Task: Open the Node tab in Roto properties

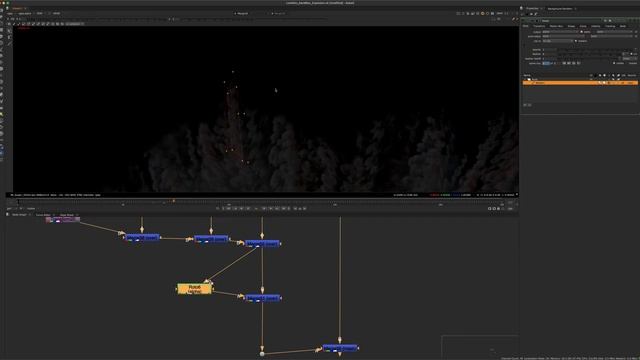Action: coord(623,26)
